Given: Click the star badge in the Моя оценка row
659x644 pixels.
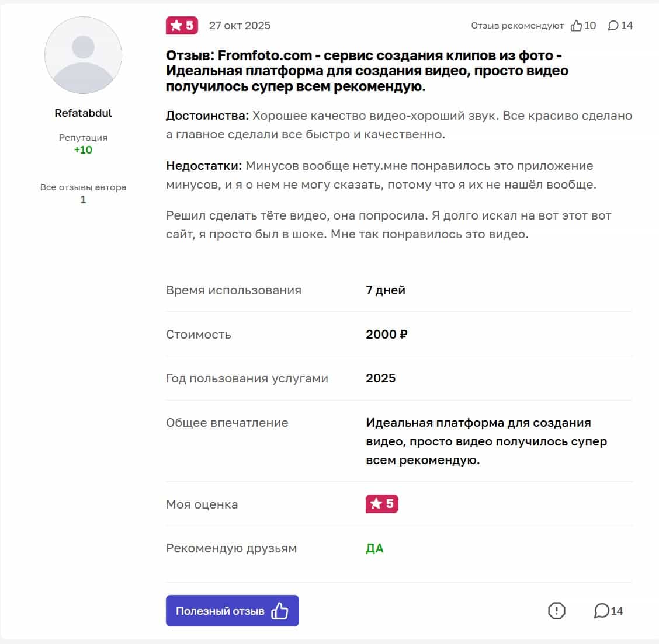Looking at the screenshot, I should 380,504.
